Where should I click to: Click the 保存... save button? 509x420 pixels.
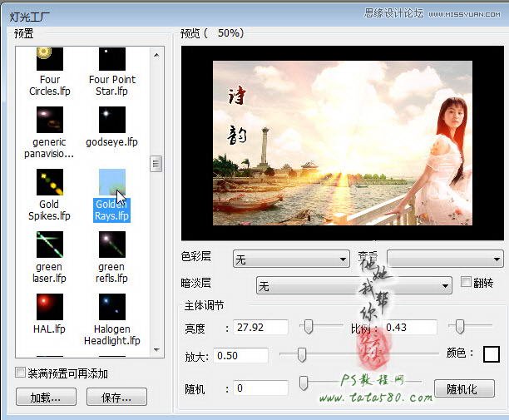click(116, 397)
